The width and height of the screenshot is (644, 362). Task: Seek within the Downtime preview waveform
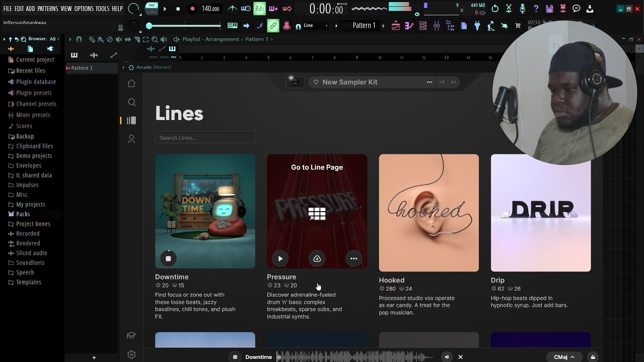pyautogui.click(x=355, y=357)
